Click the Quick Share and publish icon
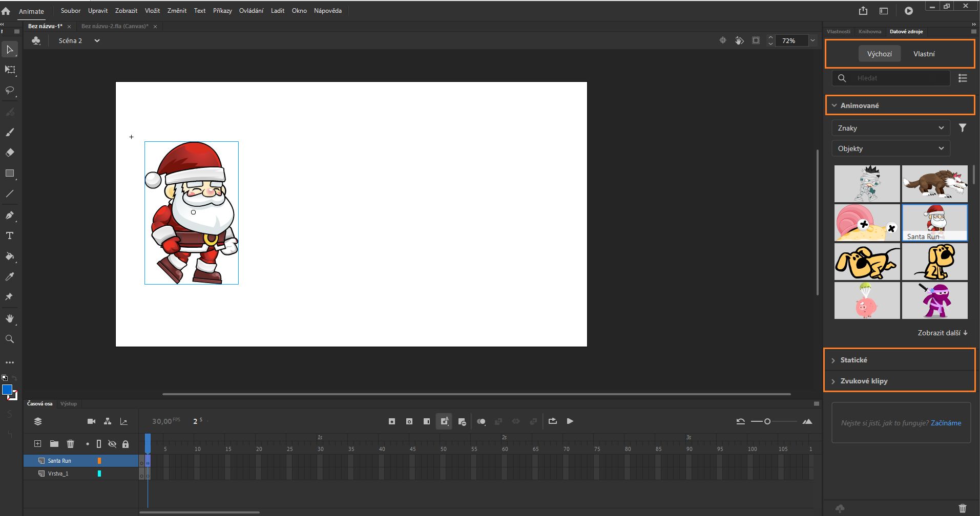 coord(863,11)
